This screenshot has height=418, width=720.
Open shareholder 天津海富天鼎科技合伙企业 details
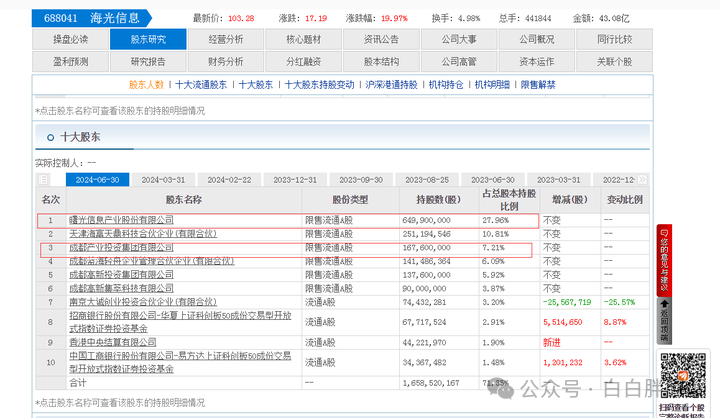(x=143, y=234)
